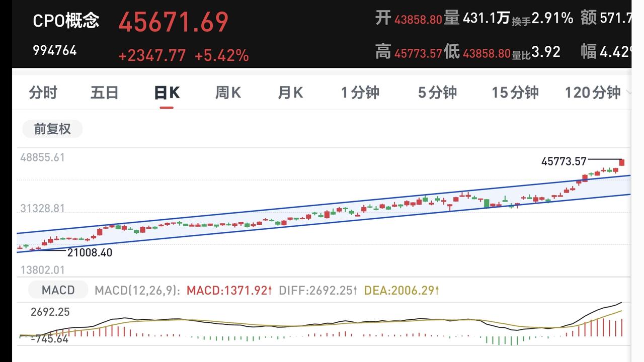This screenshot has height=362, width=644.
Task: Open the 五日 five-day tab
Action: point(105,93)
